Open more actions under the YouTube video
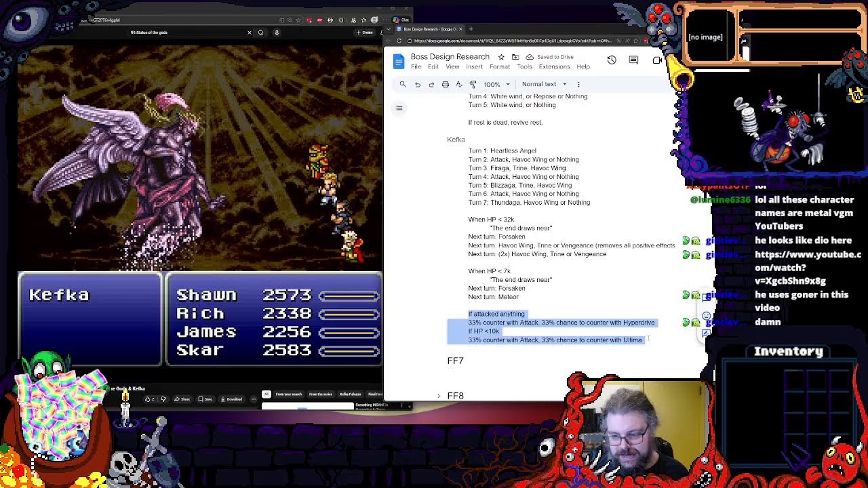This screenshot has height=488, width=868. click(x=254, y=399)
